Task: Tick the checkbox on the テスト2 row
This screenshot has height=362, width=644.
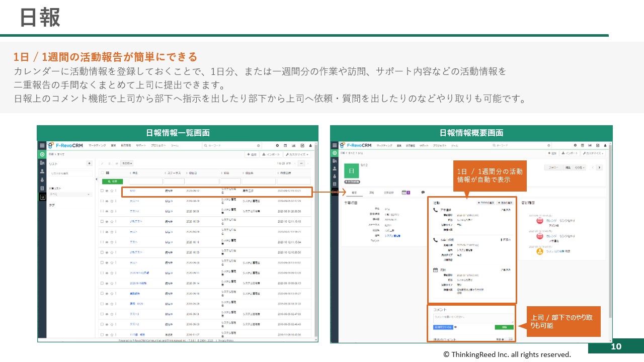Action: pos(102,324)
